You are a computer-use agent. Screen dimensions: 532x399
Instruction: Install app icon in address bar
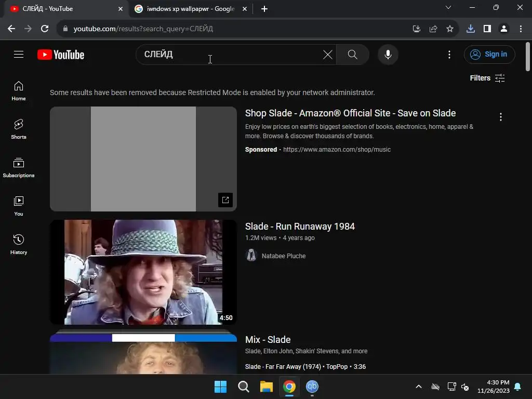click(416, 29)
